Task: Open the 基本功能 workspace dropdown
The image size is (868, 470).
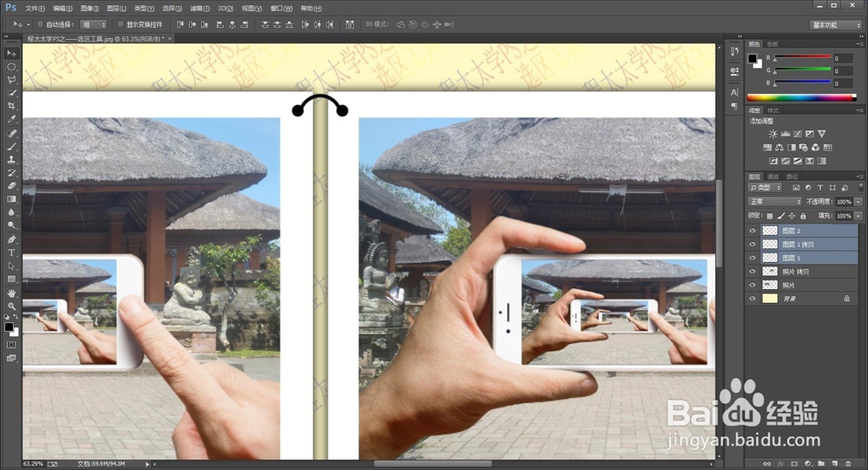Action: tap(835, 25)
